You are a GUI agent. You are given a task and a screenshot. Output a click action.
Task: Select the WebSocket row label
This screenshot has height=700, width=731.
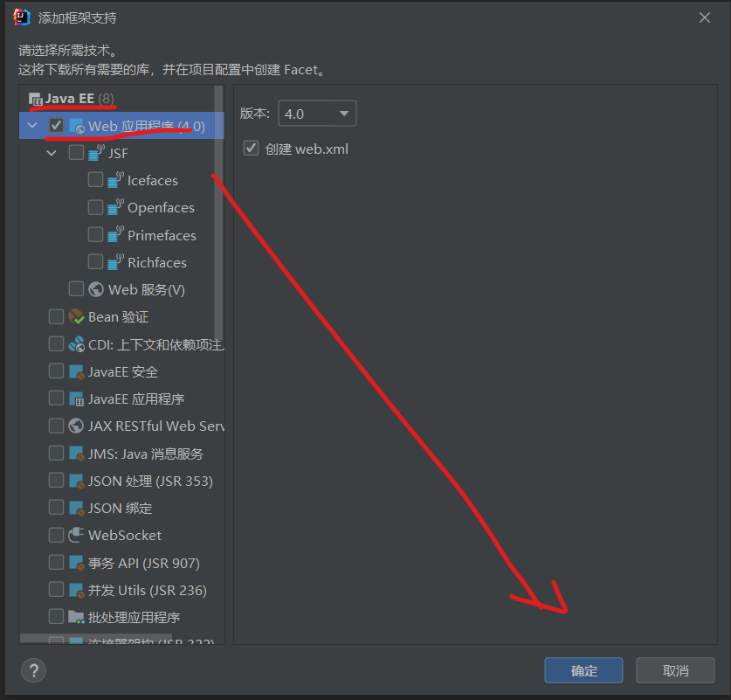point(125,536)
